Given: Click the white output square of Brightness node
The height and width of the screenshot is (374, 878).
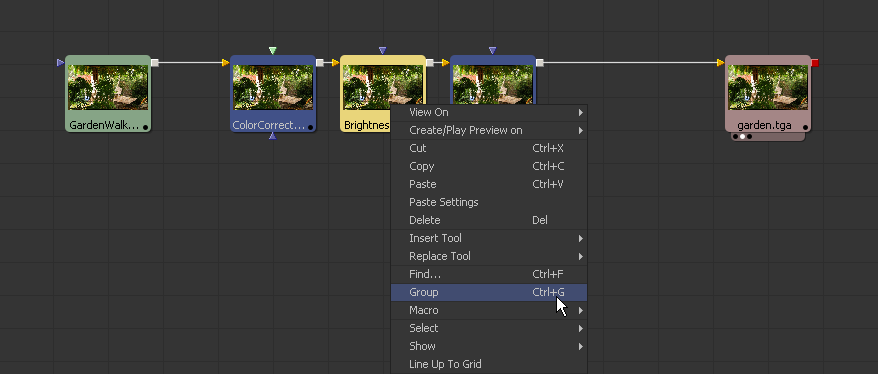Looking at the screenshot, I should pos(429,63).
